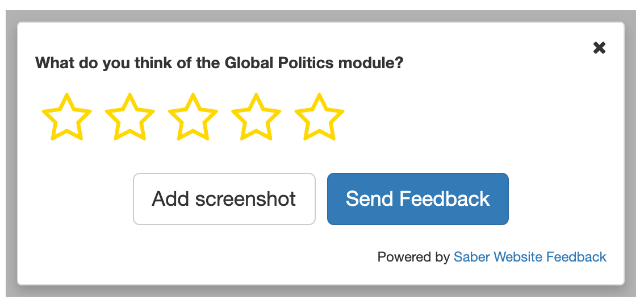Attach a screenshot to the feedback
Image resolution: width=644 pixels, height=307 pixels.
tap(224, 199)
